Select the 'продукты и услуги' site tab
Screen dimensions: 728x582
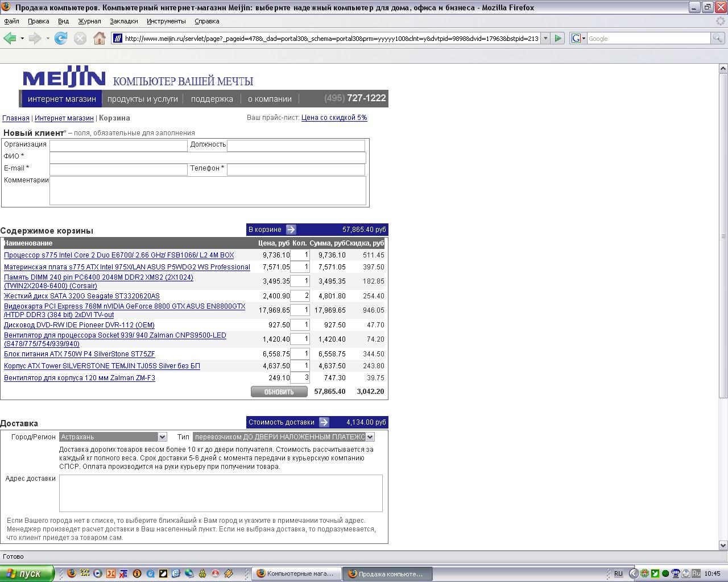pos(143,99)
